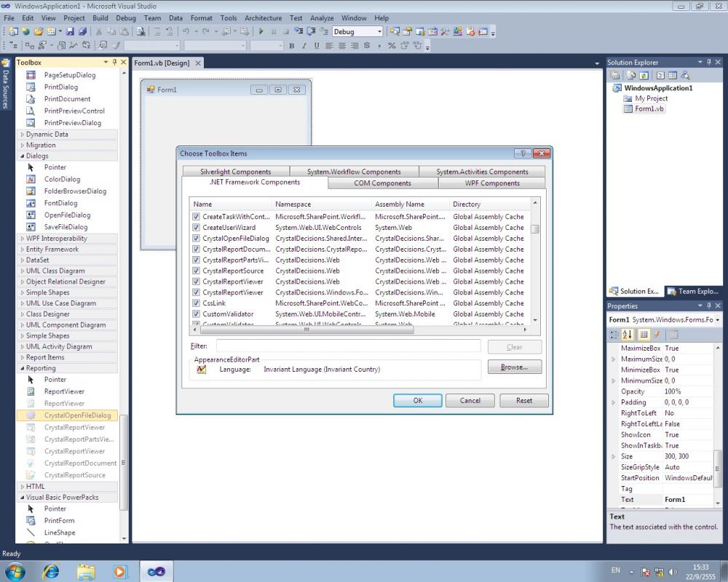Click Show All Files icon in Solution Explorer
The image size is (728, 582).
(631, 75)
